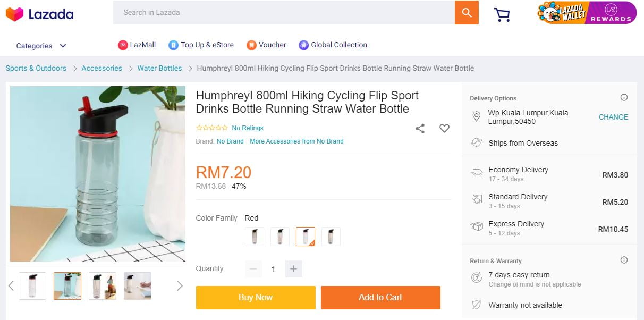Click Return & Warranty info icon
Image resolution: width=644 pixels, height=320 pixels.
click(624, 260)
